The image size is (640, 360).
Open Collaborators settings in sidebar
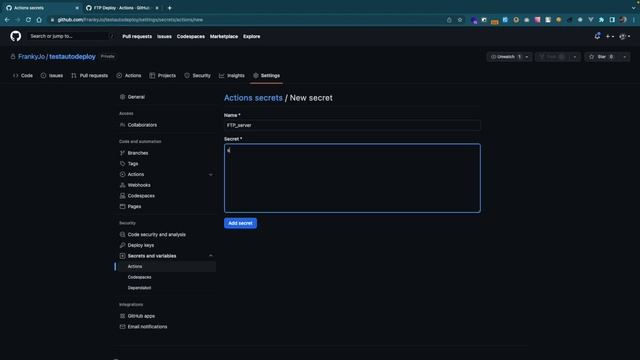coord(166,125)
